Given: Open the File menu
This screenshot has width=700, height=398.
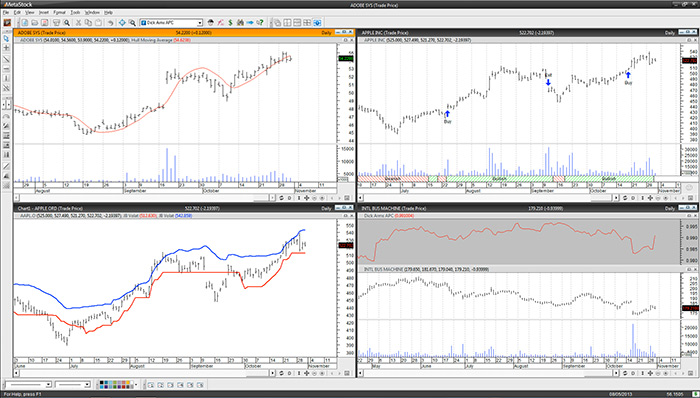Looking at the screenshot, I should pos(6,12).
